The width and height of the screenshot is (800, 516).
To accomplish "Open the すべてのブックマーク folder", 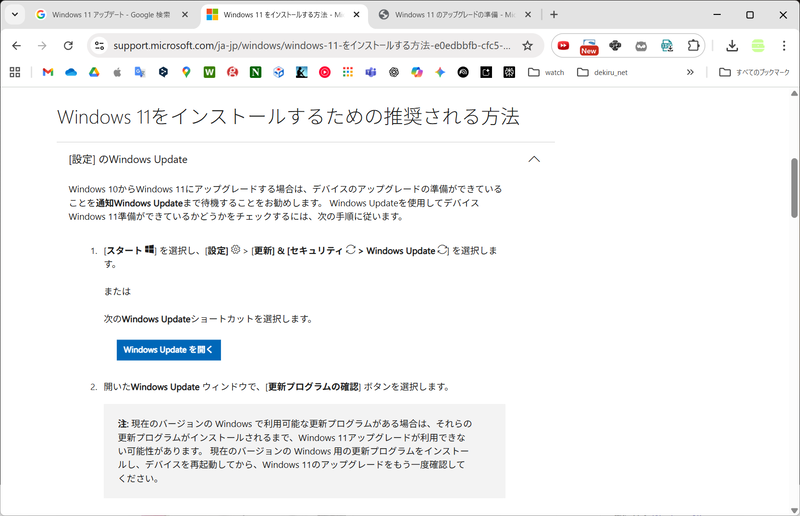I will tap(754, 72).
